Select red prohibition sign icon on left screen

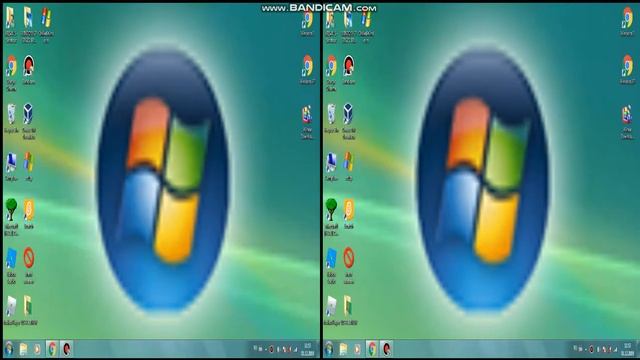[29, 258]
